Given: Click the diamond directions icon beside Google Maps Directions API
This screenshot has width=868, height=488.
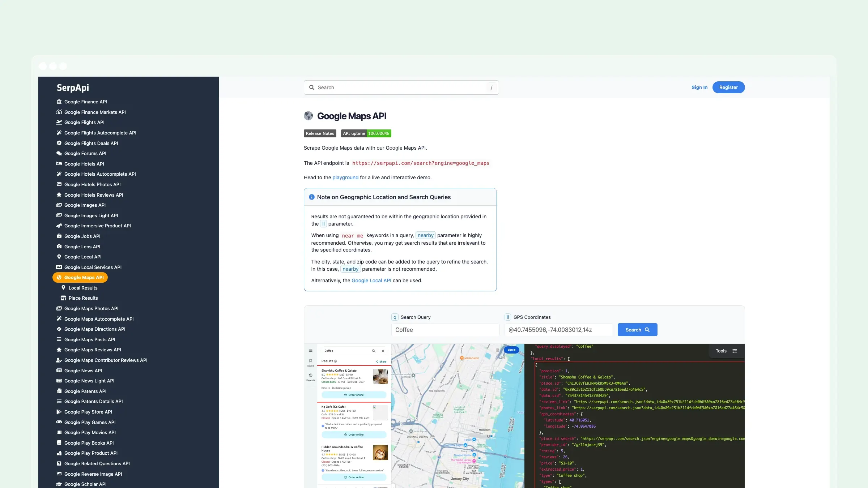Looking at the screenshot, I should click(59, 329).
